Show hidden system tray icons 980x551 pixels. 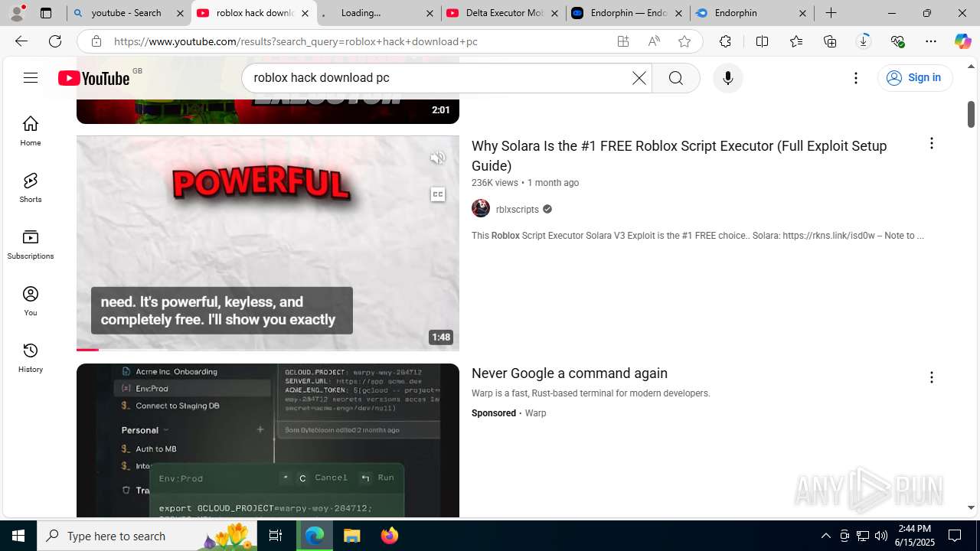[825, 536]
